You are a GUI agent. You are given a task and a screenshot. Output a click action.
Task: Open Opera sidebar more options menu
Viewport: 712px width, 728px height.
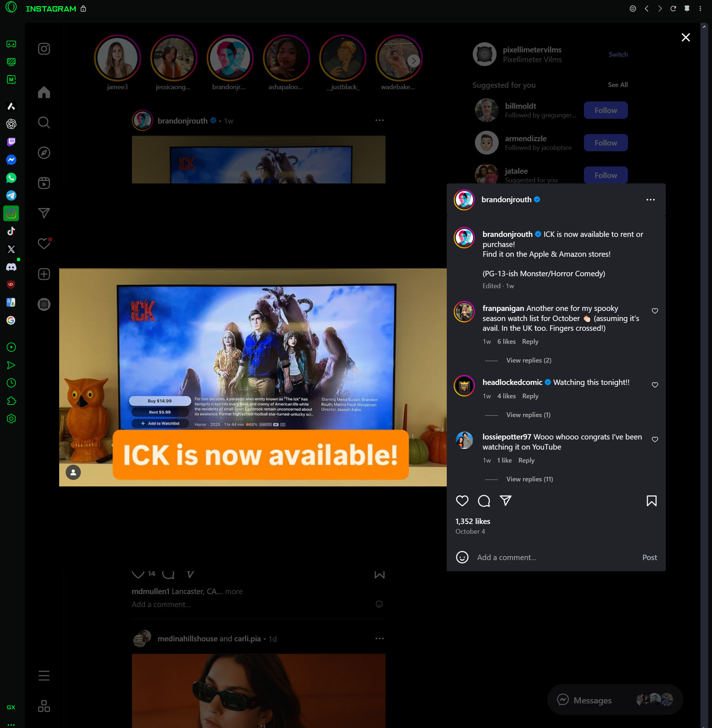tap(11, 724)
